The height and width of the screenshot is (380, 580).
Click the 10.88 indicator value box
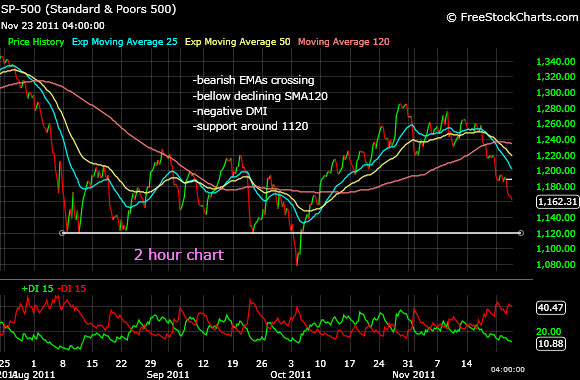tap(551, 344)
